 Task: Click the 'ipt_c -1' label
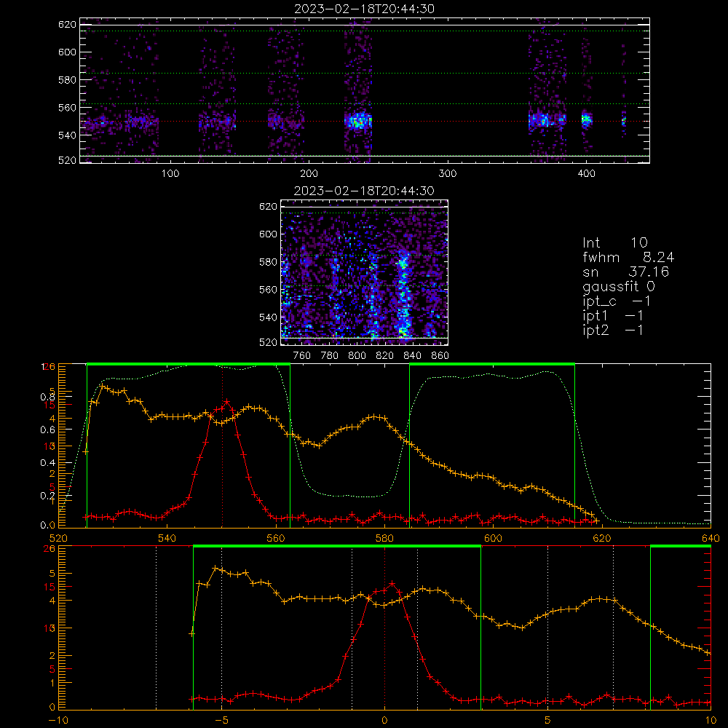617,302
